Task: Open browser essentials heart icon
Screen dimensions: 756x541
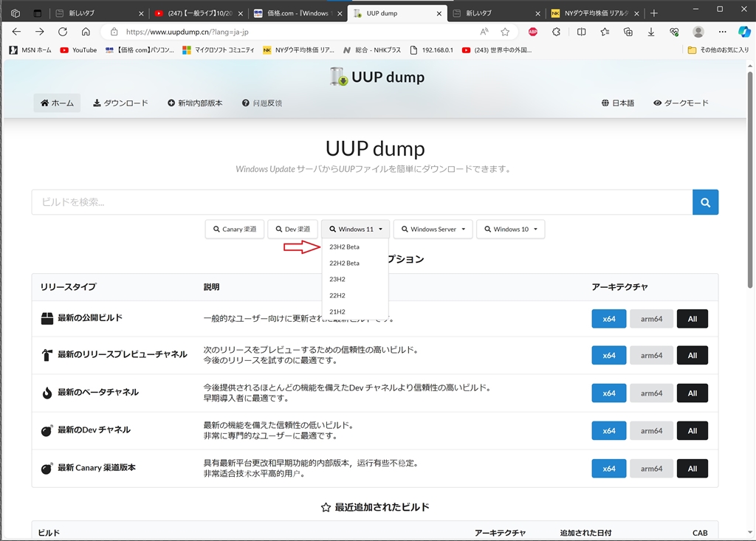Action: (674, 32)
